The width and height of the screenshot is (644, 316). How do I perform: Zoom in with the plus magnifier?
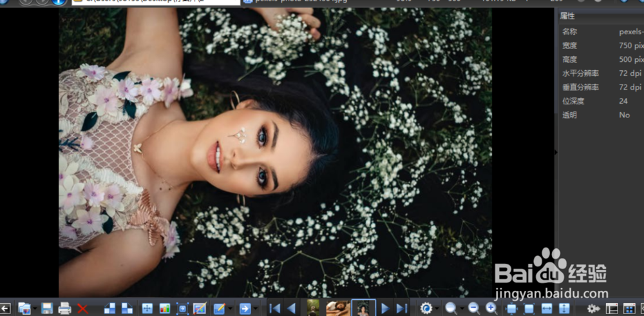coord(491,308)
